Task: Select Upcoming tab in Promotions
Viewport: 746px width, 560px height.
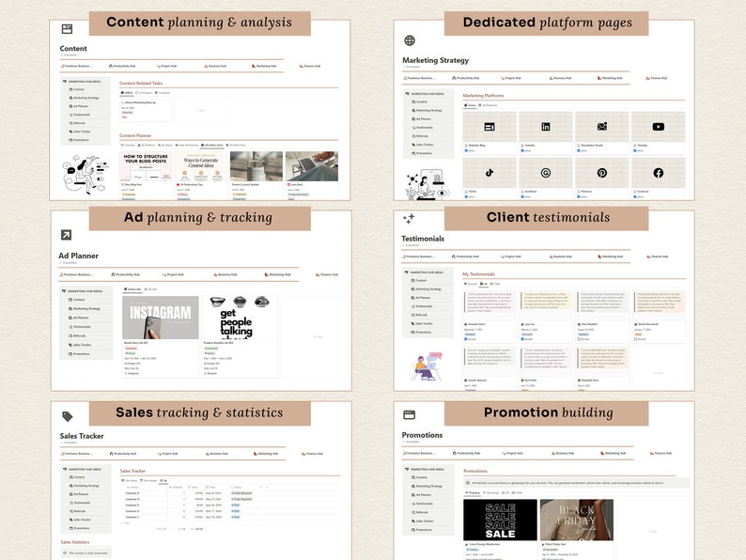Action: (491, 493)
